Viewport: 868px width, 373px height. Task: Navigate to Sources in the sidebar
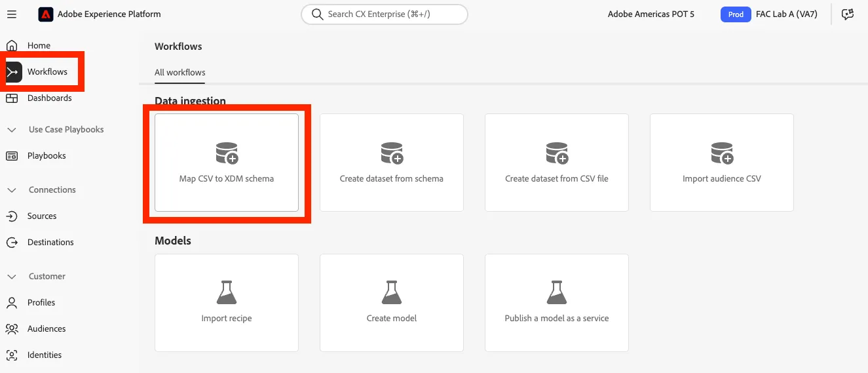(x=42, y=216)
